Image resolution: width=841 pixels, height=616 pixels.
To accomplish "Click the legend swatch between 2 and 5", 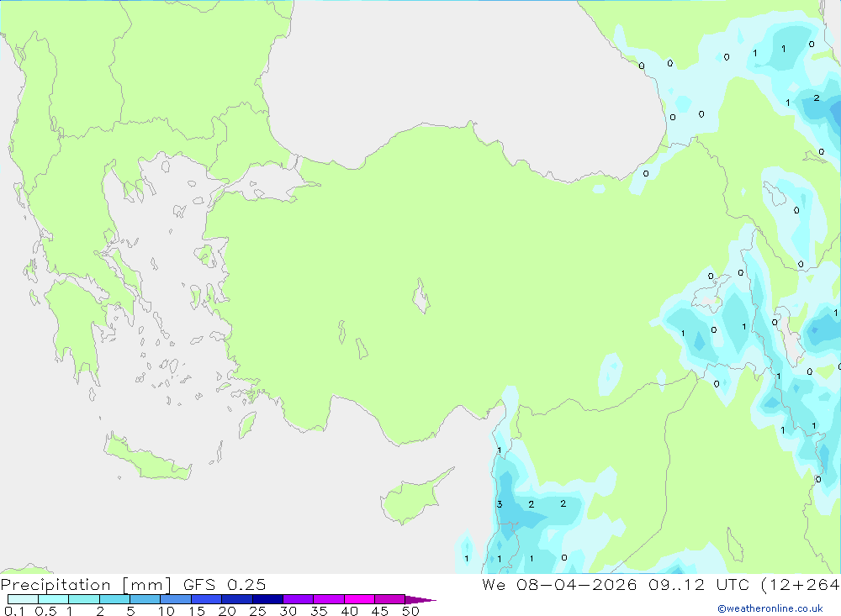I will click(x=114, y=599).
